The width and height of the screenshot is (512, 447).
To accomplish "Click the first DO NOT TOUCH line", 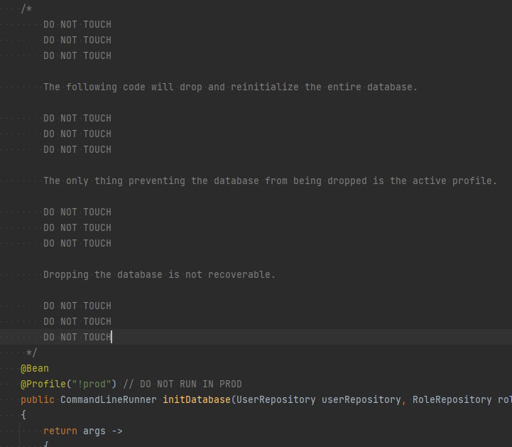I will click(77, 24).
